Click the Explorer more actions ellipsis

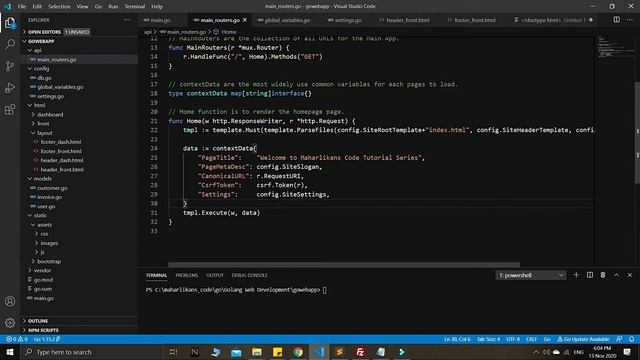(x=127, y=20)
